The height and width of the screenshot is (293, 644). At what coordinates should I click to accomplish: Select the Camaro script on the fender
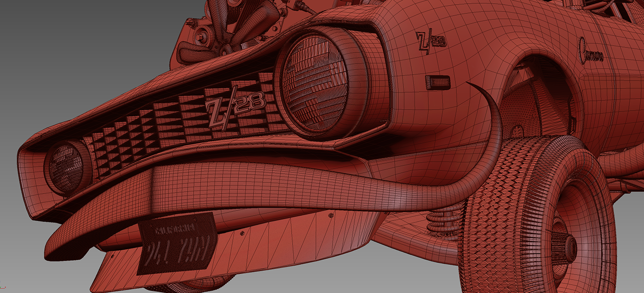pyautogui.click(x=591, y=50)
